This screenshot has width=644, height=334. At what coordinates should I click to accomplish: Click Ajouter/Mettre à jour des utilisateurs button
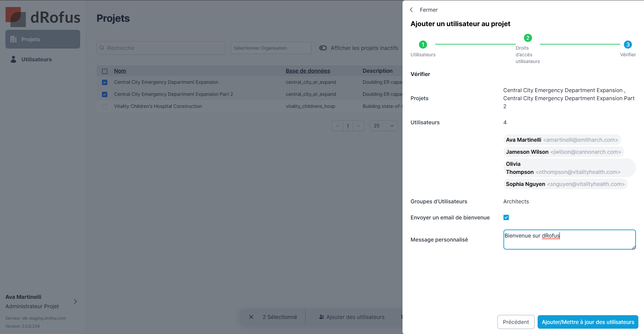pyautogui.click(x=588, y=322)
